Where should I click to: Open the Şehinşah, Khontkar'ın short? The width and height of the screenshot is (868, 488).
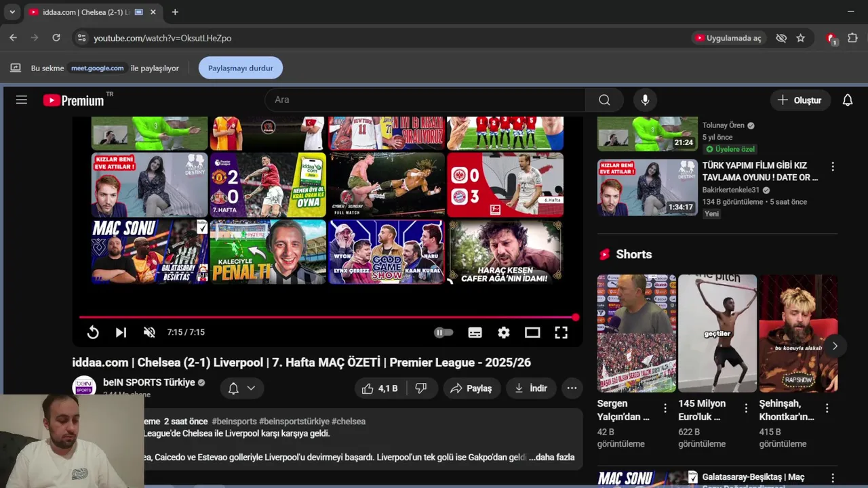(x=798, y=333)
